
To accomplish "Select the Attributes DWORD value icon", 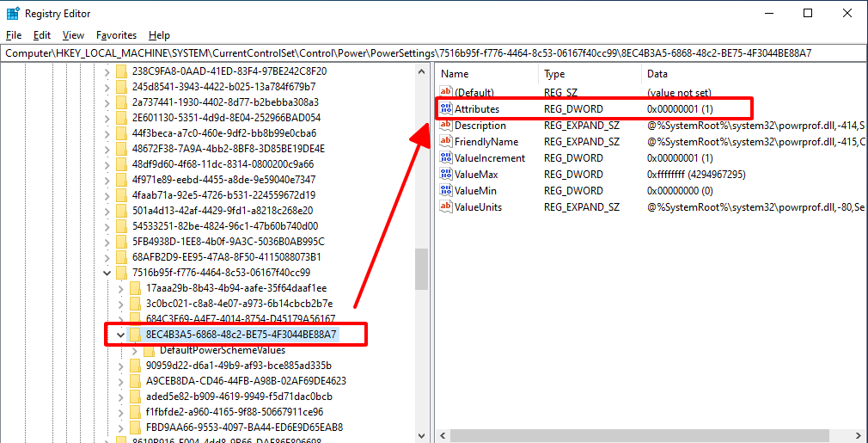I will pos(446,109).
